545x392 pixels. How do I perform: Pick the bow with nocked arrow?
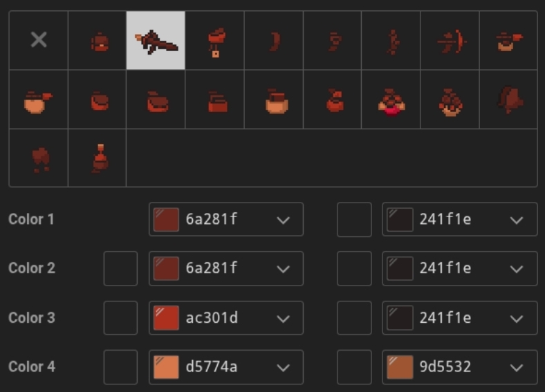point(450,40)
